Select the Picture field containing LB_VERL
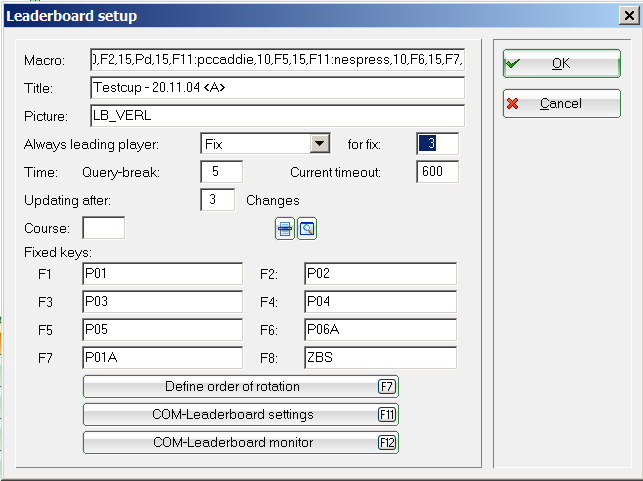This screenshot has width=643, height=481. tap(277, 115)
